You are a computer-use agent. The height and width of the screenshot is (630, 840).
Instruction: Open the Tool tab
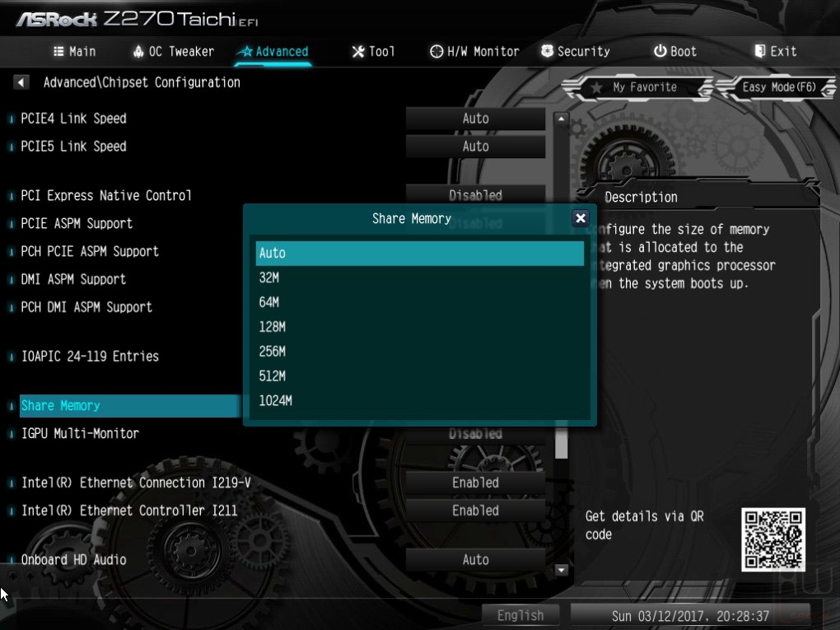tap(373, 51)
